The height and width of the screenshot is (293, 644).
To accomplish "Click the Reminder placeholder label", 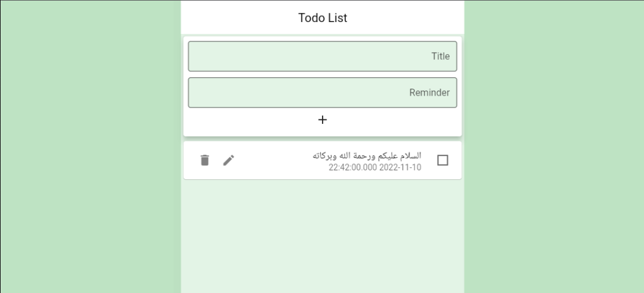I will pyautogui.click(x=429, y=93).
